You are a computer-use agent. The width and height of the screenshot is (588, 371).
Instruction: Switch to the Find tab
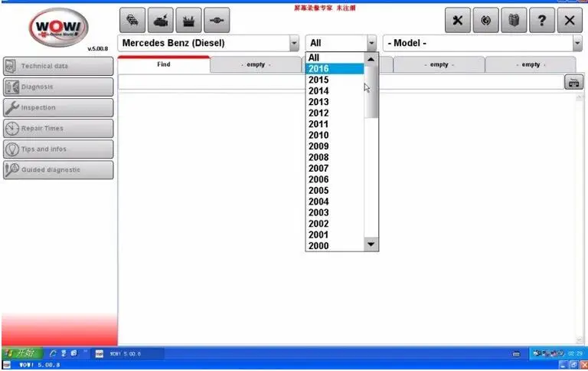[x=164, y=64]
